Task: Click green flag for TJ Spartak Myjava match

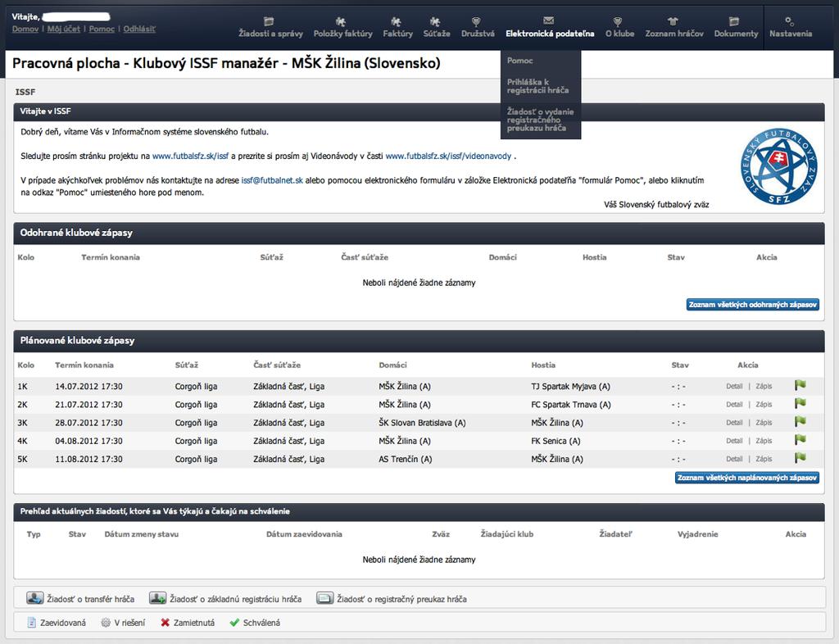Action: point(800,385)
